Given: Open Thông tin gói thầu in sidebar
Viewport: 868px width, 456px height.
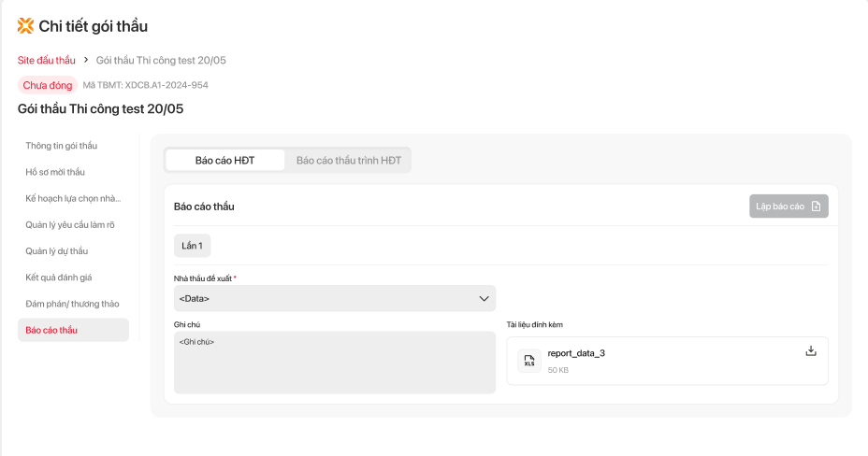Looking at the screenshot, I should 62,146.
